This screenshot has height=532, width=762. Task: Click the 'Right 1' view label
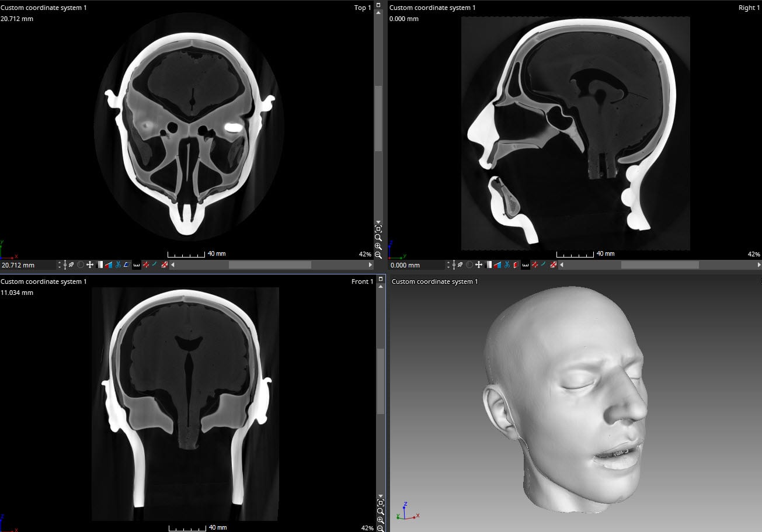pos(749,8)
